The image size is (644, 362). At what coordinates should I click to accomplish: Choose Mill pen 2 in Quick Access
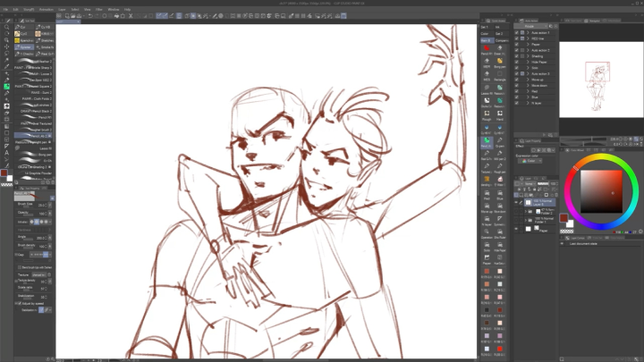pos(499,155)
